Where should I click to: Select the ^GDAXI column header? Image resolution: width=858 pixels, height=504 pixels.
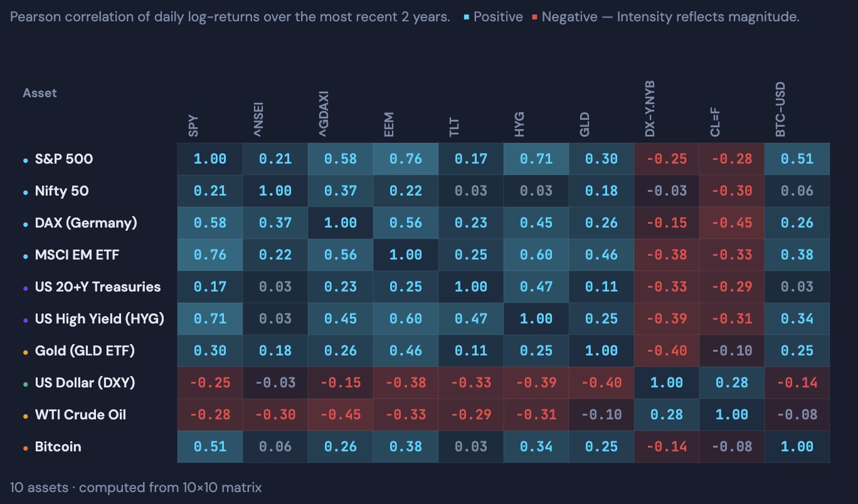[x=324, y=114]
